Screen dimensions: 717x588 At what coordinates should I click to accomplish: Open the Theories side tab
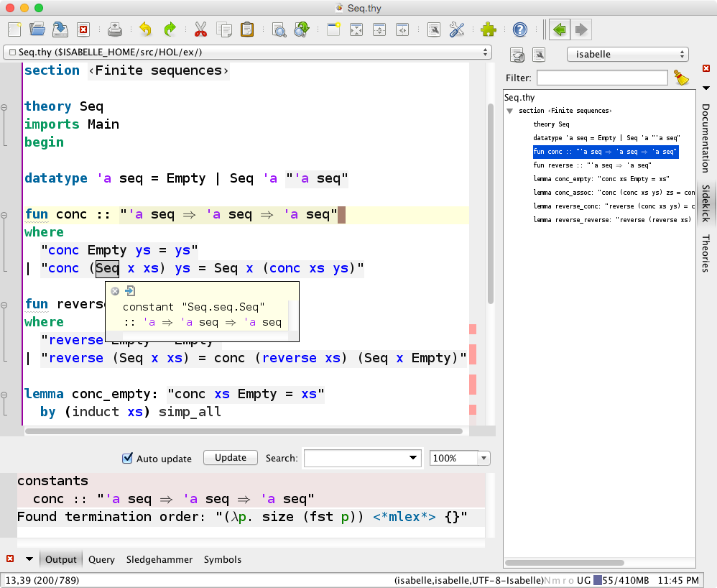coord(706,253)
